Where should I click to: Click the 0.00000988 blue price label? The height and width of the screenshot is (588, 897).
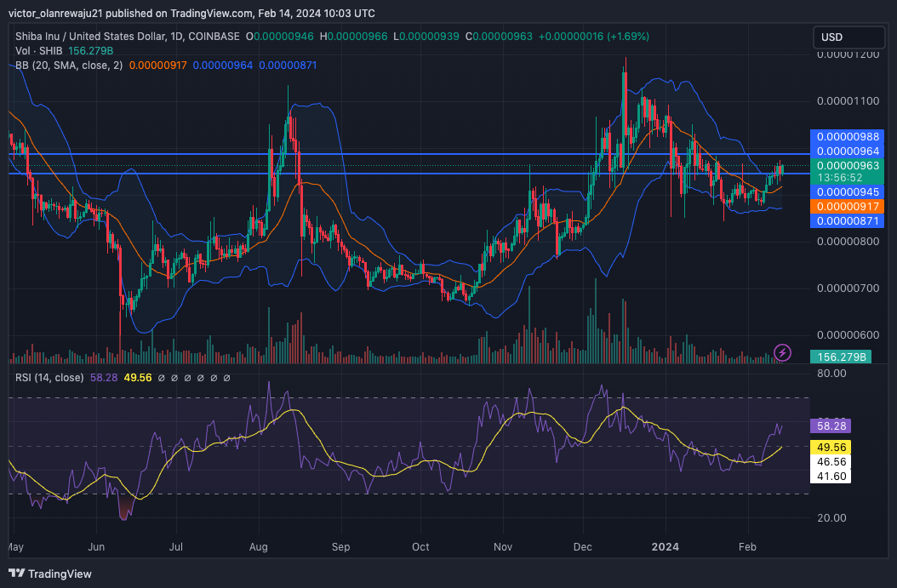848,137
